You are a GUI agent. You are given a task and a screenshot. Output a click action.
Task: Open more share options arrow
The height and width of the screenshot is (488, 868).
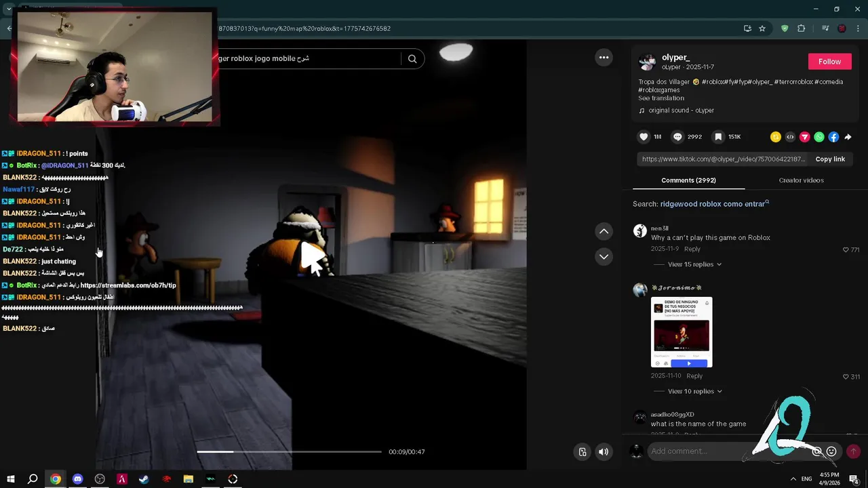tap(848, 137)
